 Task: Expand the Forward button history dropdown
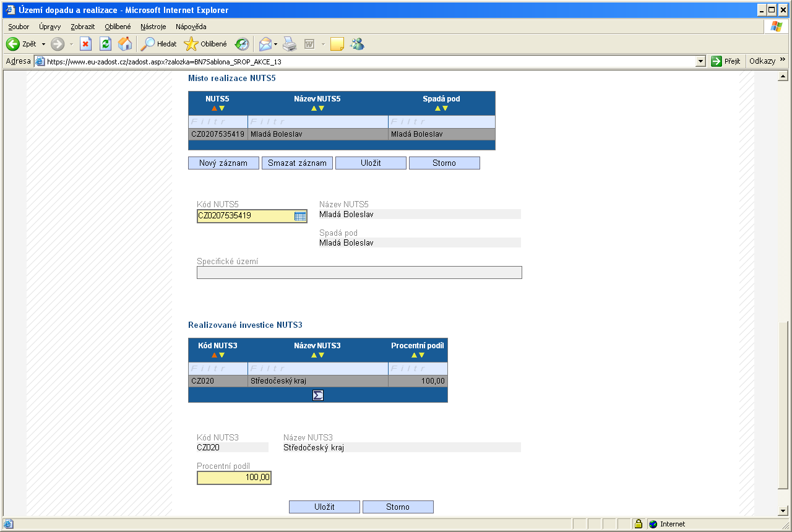pos(71,44)
